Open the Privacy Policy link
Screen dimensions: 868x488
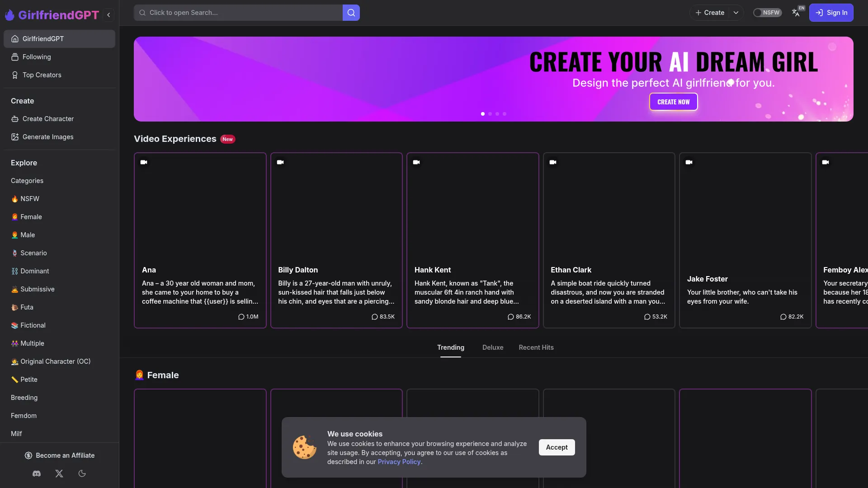click(x=399, y=462)
